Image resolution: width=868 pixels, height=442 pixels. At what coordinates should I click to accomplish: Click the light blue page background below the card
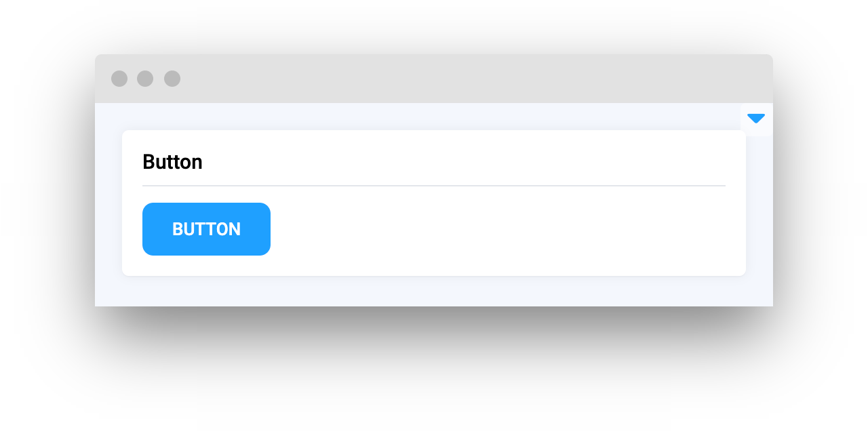pyautogui.click(x=434, y=291)
